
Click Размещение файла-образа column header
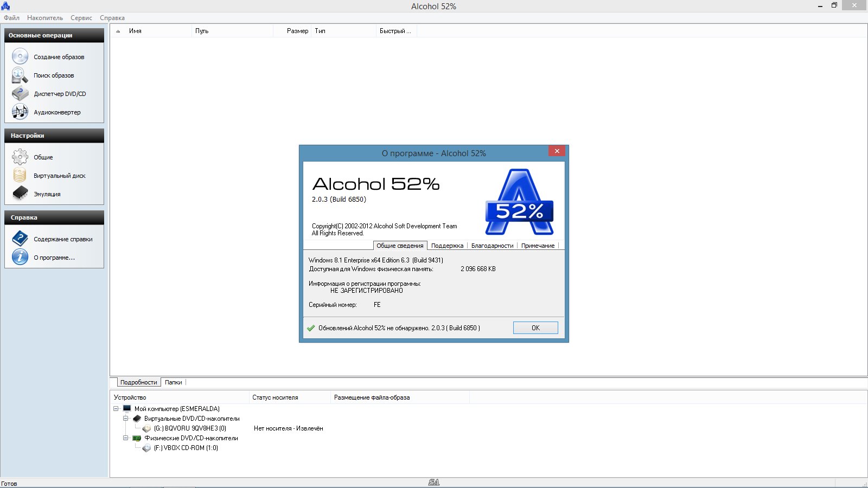[400, 397]
